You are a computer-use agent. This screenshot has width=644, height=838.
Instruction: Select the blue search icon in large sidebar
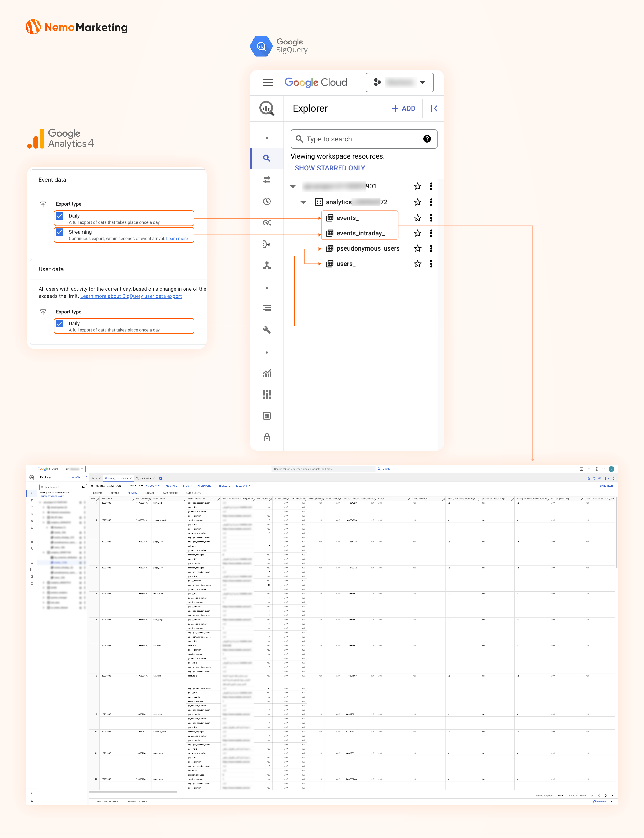point(267,158)
